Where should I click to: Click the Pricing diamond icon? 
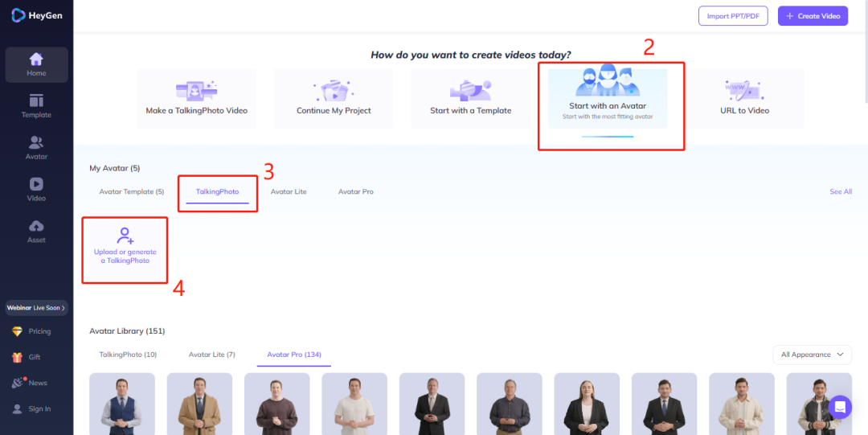18,331
